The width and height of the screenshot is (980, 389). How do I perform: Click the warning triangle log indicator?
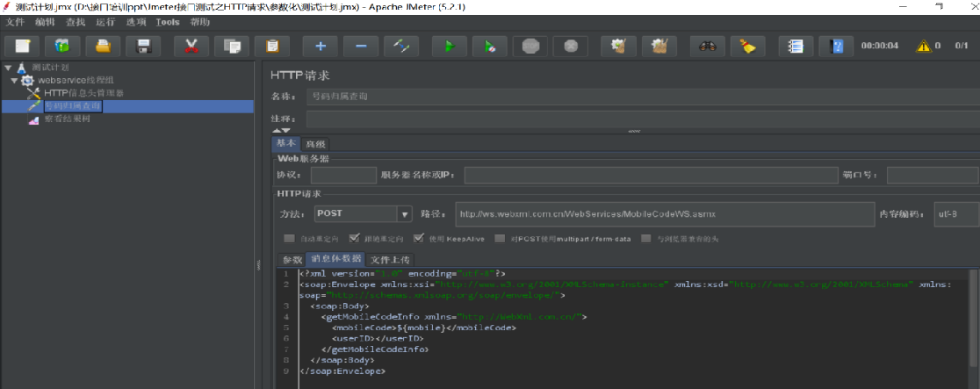coord(923,46)
